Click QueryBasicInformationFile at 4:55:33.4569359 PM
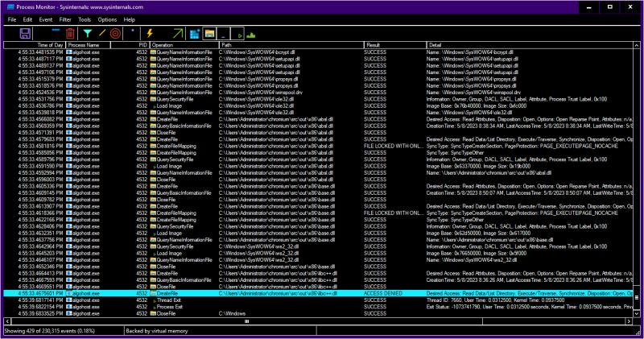 [184, 126]
